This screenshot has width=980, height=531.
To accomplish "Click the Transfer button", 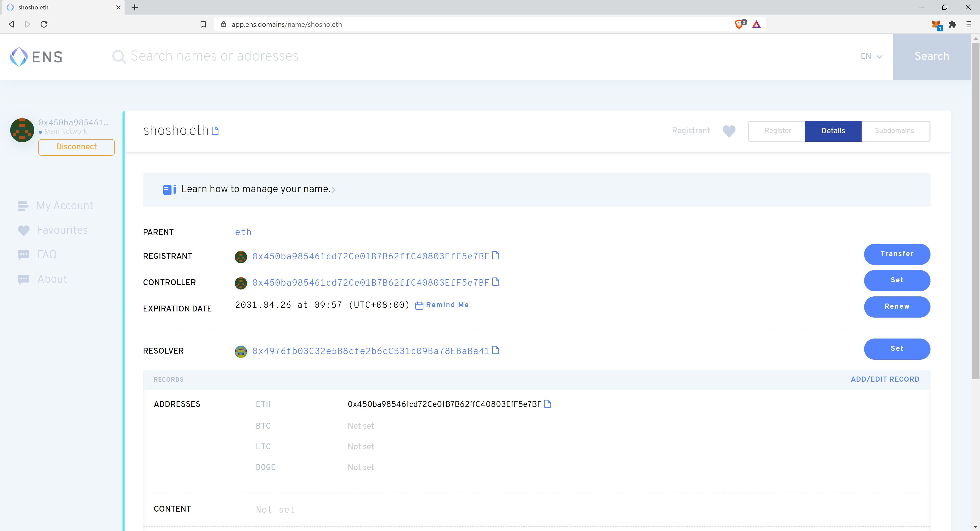I will point(897,254).
